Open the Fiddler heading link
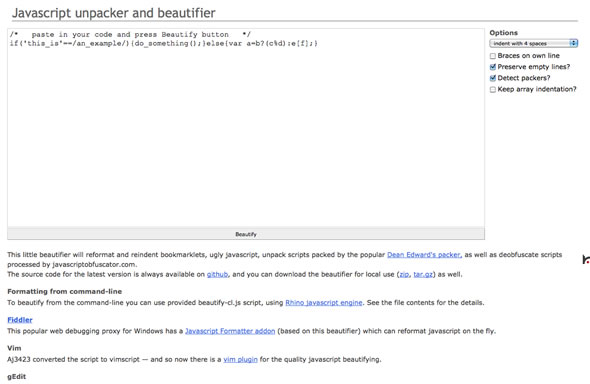The height and width of the screenshot is (384, 590). click(20, 320)
